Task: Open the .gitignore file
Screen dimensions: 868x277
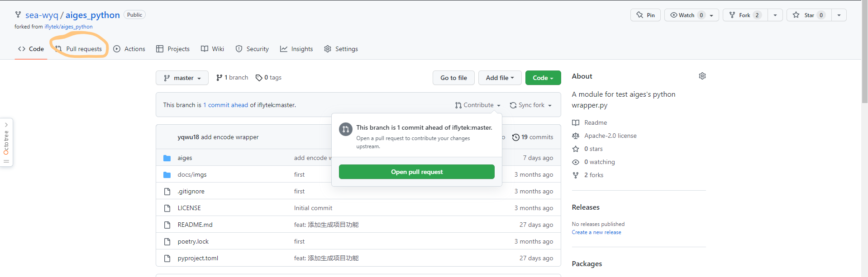Action: point(191,192)
